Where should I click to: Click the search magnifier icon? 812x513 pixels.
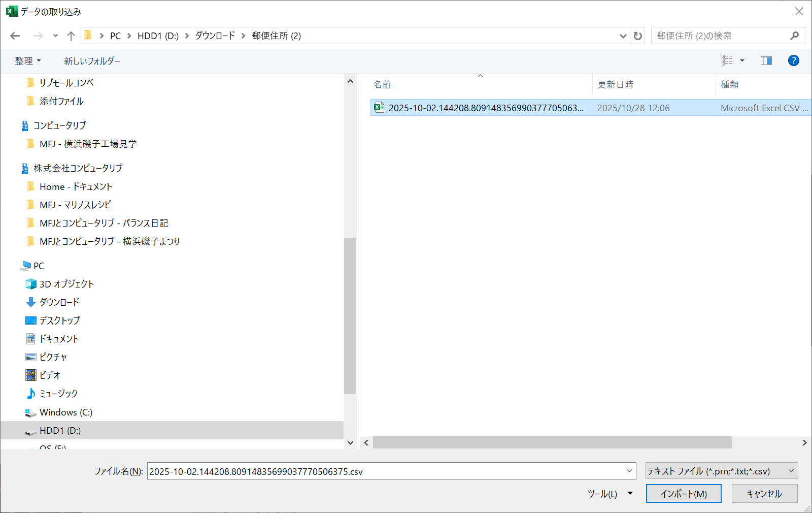[x=794, y=36]
